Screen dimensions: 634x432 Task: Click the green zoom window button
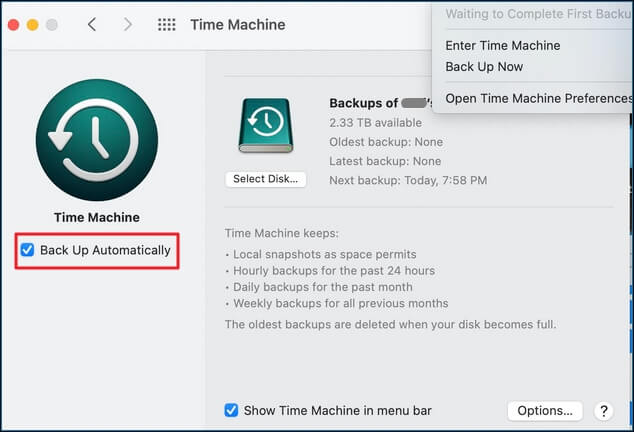(x=53, y=24)
